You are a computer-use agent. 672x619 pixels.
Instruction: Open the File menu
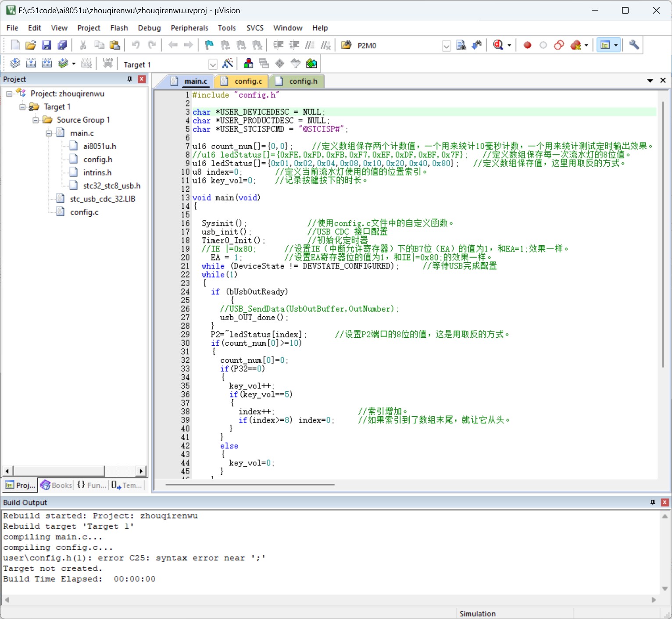pyautogui.click(x=12, y=28)
